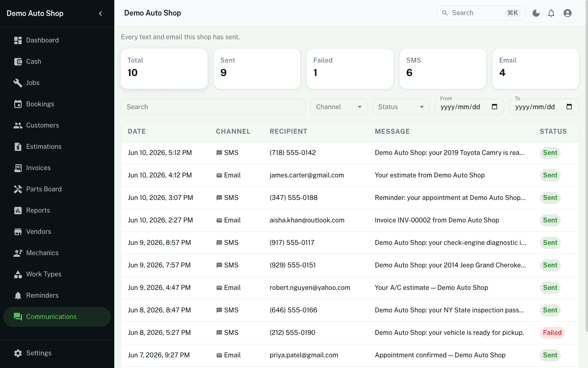Collapse the sidebar with the chevron icon
Screen dimensions: 588x368
[100, 13]
